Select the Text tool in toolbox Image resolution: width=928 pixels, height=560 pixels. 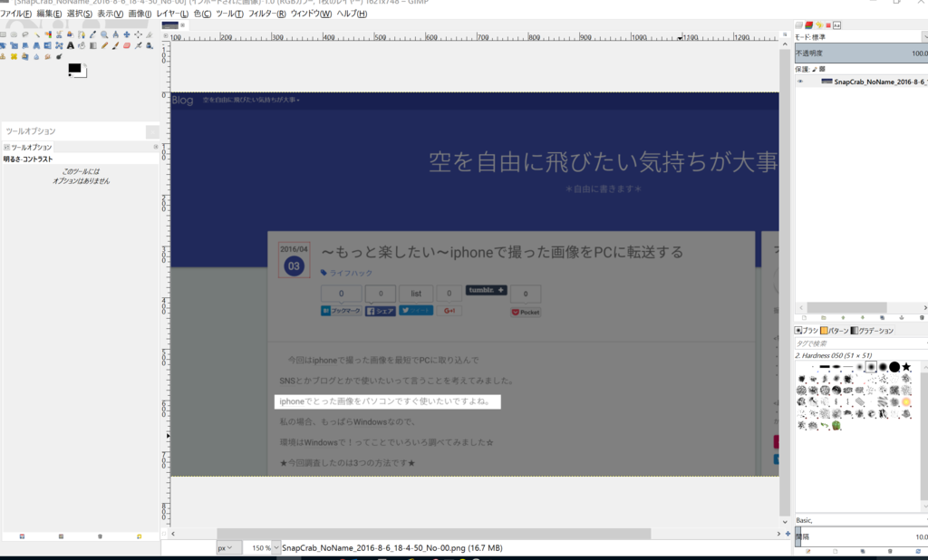[71, 45]
